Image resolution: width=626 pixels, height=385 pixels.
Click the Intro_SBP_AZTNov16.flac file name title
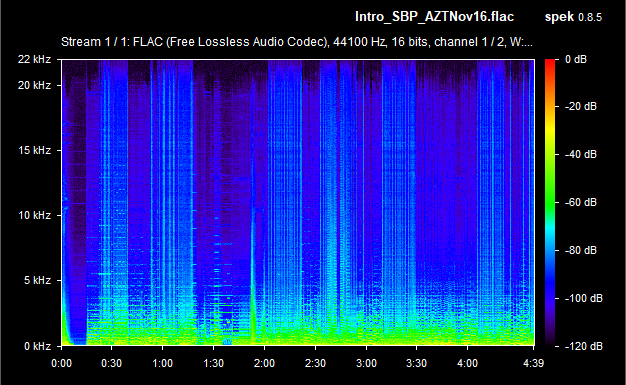click(x=434, y=17)
